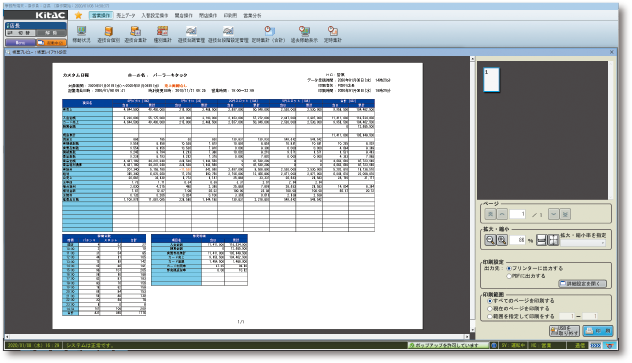The width and height of the screenshot is (632, 363).
Task: Click the blue arrows status bar icon
Action: (595, 345)
